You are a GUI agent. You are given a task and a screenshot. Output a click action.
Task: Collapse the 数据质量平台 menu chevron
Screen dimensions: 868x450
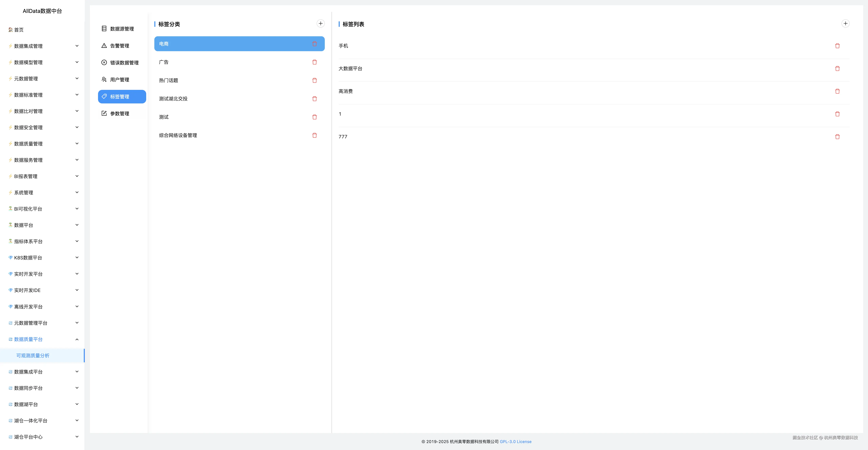(77, 339)
